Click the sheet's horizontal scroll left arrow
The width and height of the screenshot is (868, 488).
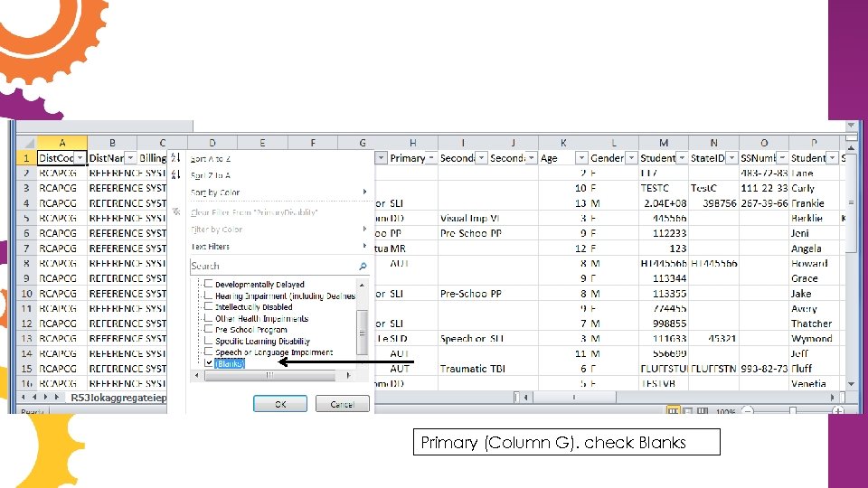coord(525,397)
